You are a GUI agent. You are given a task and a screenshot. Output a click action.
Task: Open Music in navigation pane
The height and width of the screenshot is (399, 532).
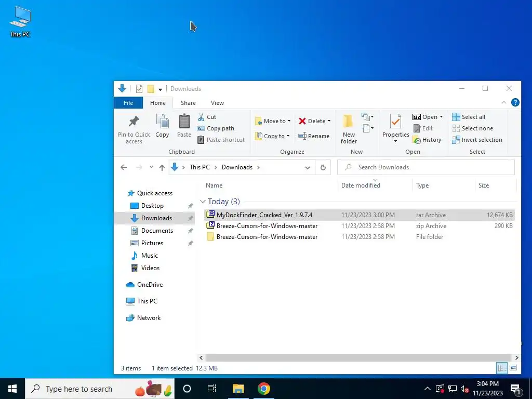coord(149,256)
